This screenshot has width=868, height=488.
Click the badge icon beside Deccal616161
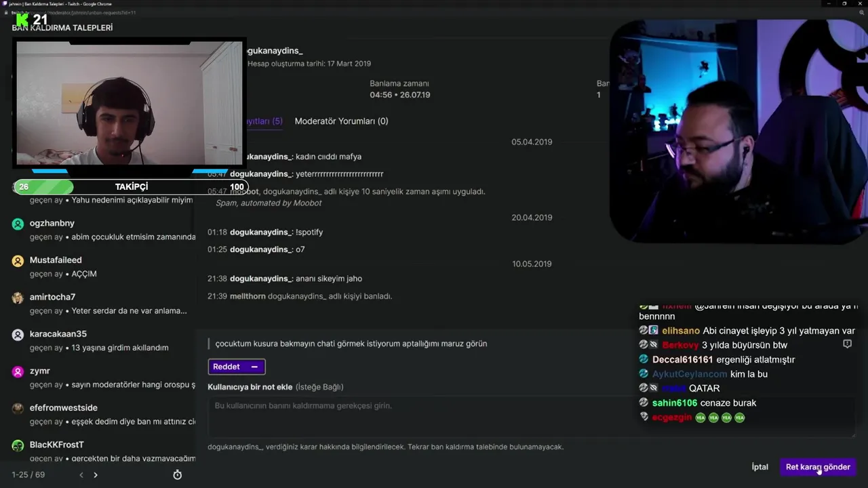(x=644, y=359)
